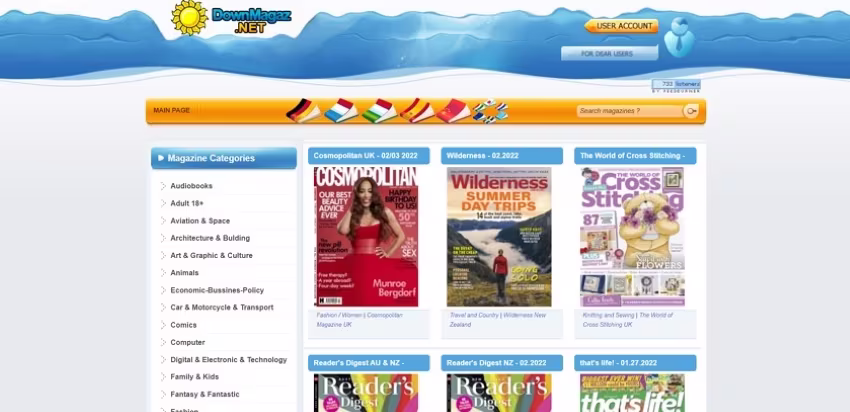Open Family & Kids category
This screenshot has height=412, width=850.
[x=195, y=377]
